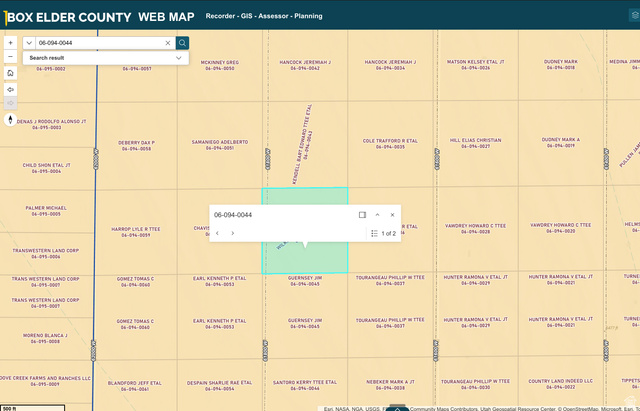
Task: Zoom out with the minus button
Action: [11, 56]
